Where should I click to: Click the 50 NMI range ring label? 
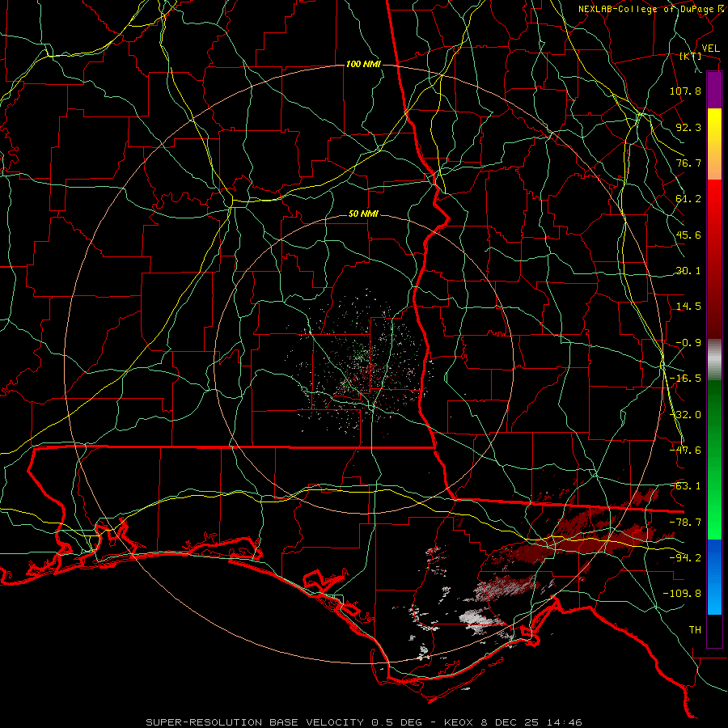click(x=363, y=214)
